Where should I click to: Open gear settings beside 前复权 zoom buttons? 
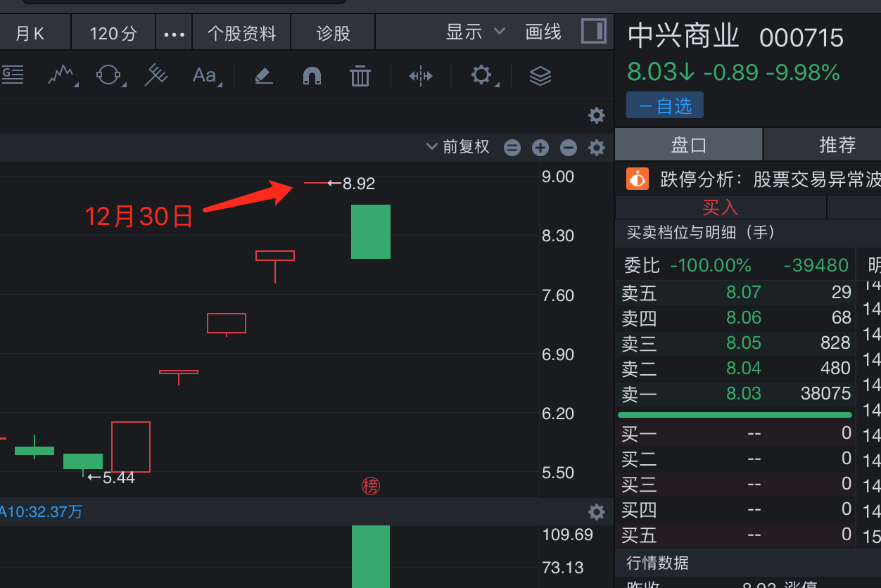click(597, 148)
